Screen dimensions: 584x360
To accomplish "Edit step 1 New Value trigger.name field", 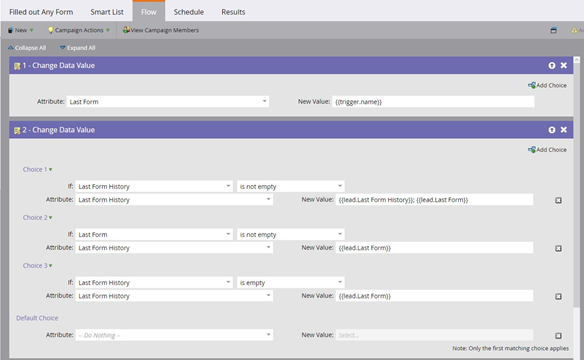I will (433, 102).
